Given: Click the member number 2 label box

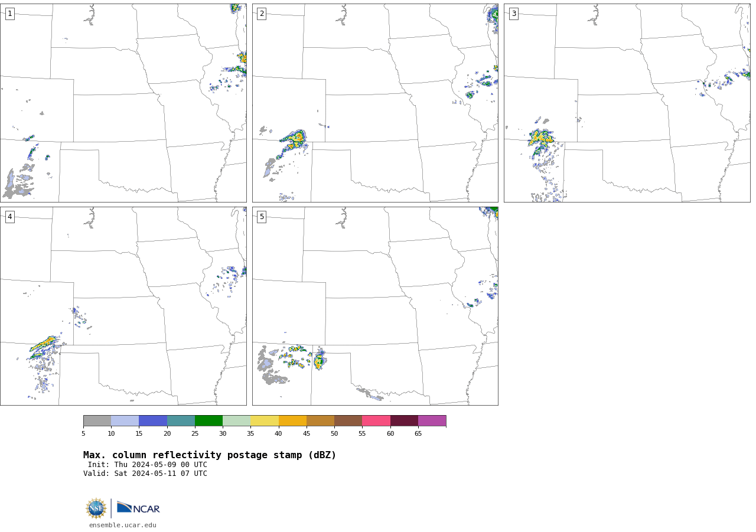Looking at the screenshot, I should (x=262, y=14).
